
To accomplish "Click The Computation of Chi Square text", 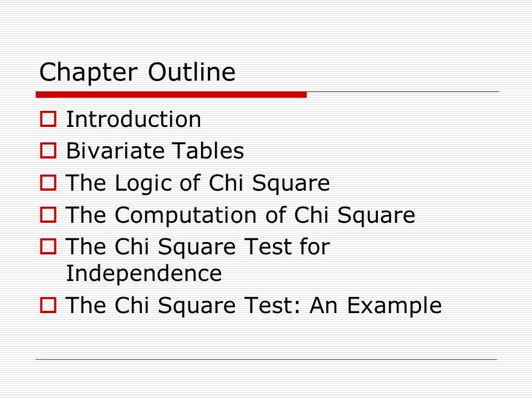I will pos(240,216).
